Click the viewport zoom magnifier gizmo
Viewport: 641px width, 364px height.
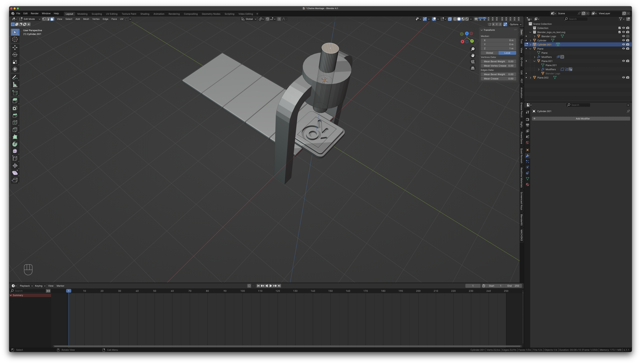click(473, 49)
